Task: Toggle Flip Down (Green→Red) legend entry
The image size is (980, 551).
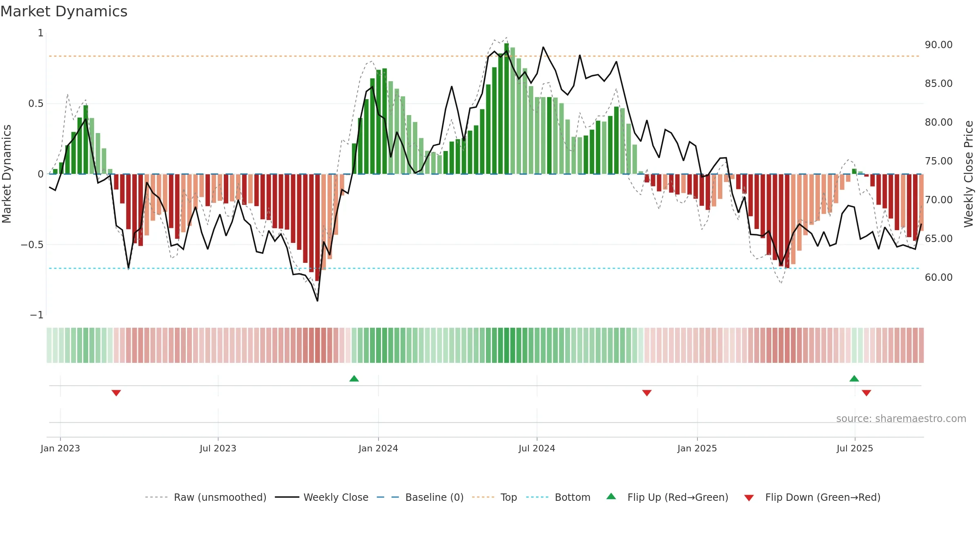Action: coord(812,497)
